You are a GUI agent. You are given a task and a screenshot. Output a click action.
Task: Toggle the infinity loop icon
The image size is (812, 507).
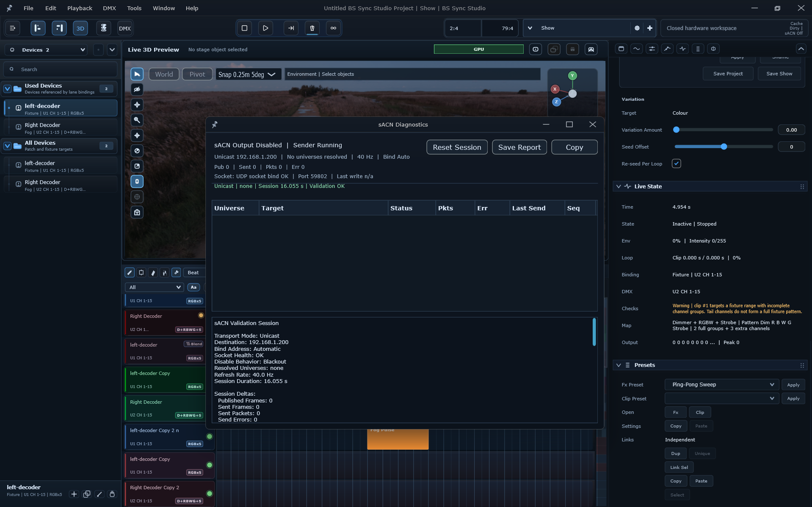tap(333, 28)
